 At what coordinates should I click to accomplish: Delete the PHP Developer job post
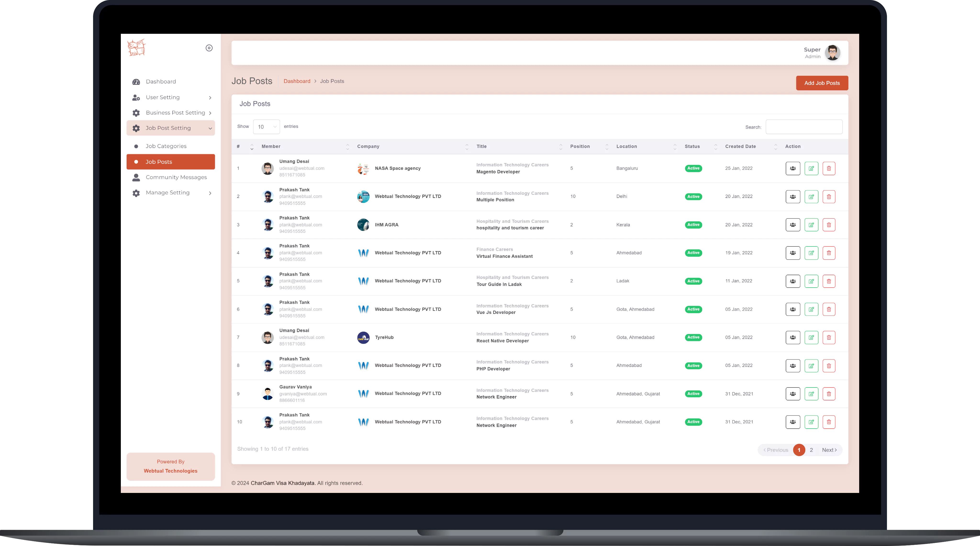pos(829,365)
